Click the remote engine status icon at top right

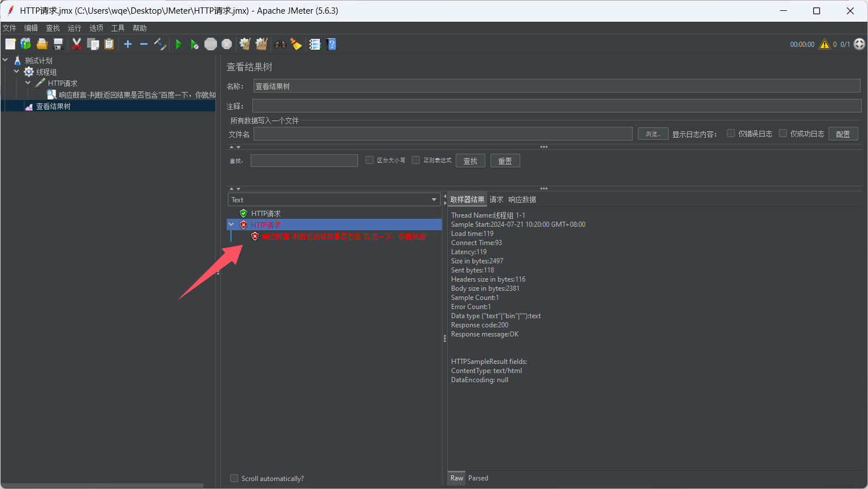pyautogui.click(x=859, y=44)
